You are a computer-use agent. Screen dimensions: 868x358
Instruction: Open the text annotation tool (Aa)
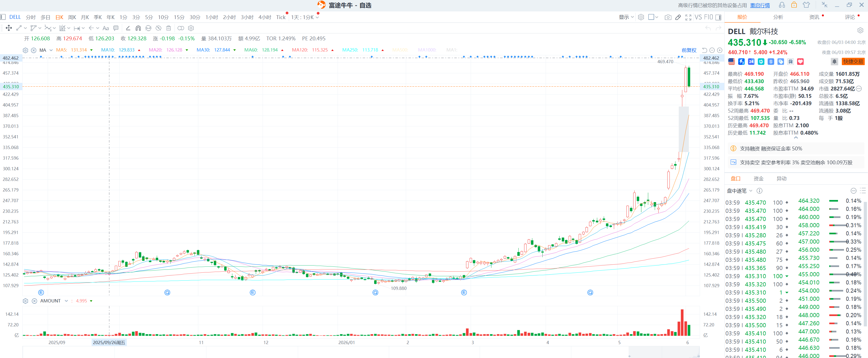coord(106,28)
